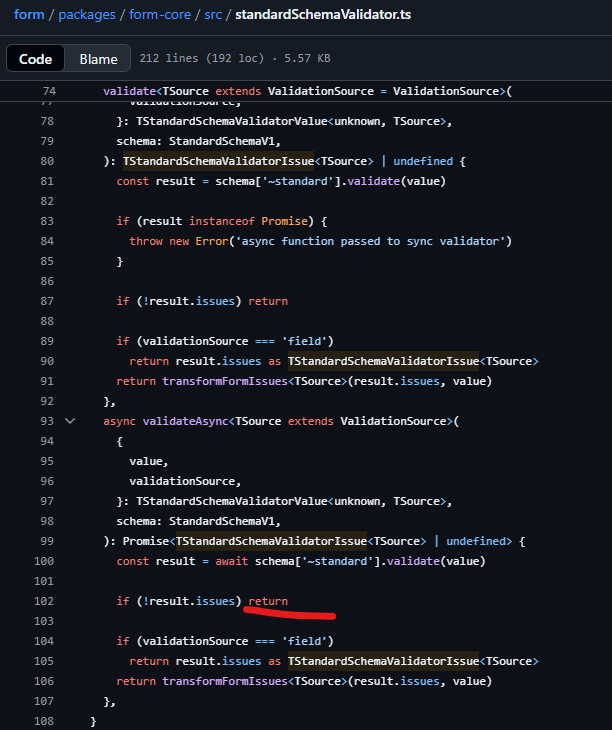Viewport: 612px width, 730px height.
Task: Select line number 87
Action: 47,301
